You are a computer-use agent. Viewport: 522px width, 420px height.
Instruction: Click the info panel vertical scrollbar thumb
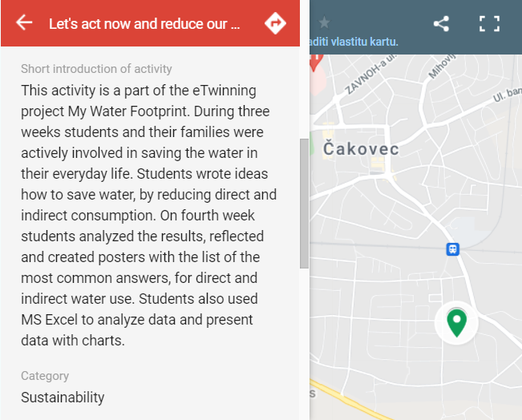pyautogui.click(x=304, y=204)
